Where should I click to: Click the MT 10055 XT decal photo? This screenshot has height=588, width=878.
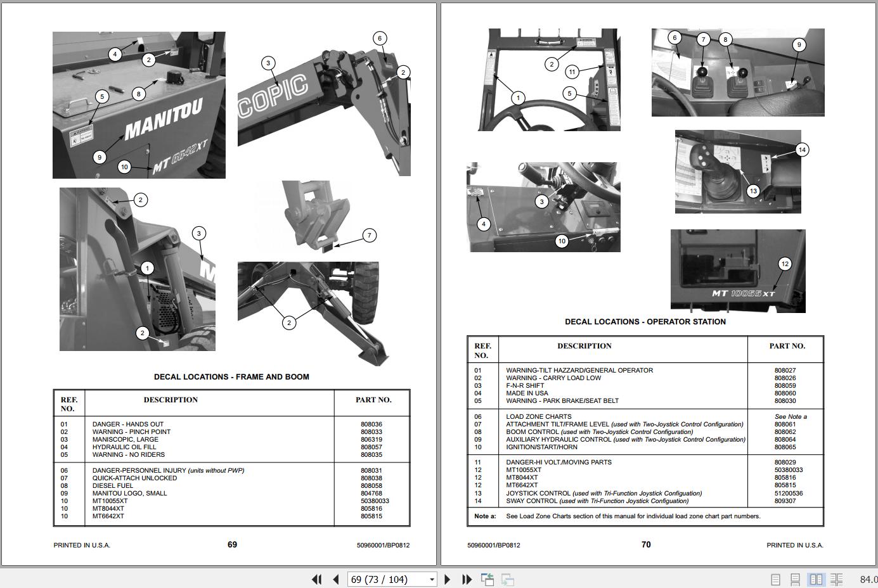(x=738, y=271)
